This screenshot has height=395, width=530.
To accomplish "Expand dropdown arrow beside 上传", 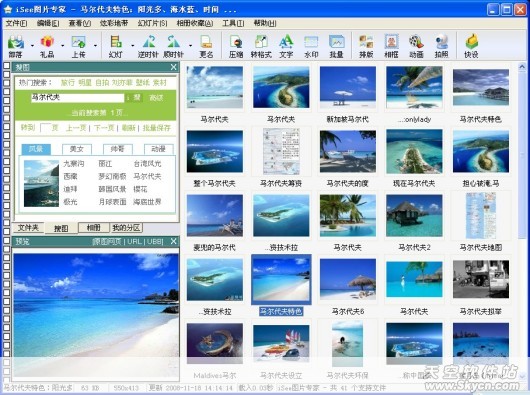I will [x=95, y=45].
